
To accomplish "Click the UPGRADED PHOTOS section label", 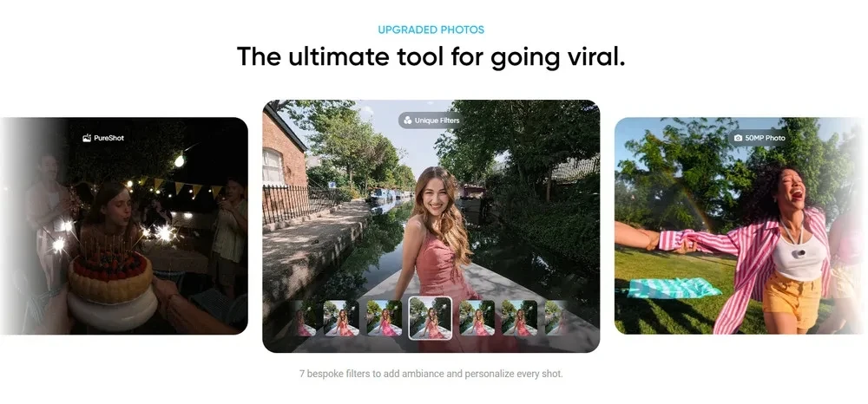I will pos(431,29).
